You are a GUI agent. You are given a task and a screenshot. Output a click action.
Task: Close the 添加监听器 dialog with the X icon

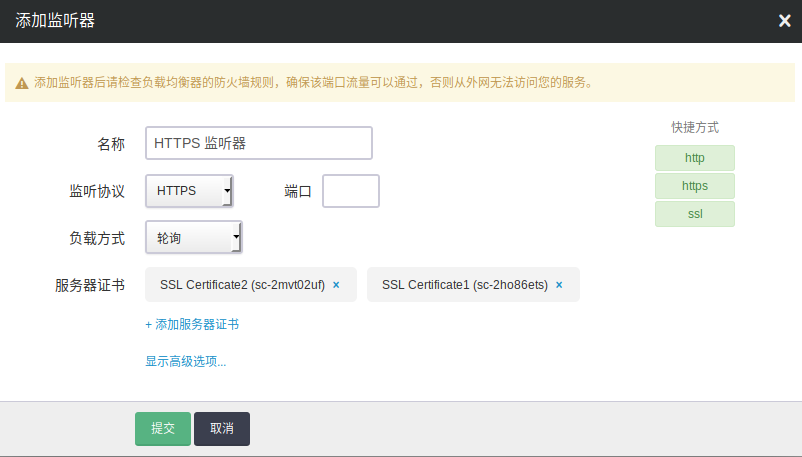[x=785, y=21]
